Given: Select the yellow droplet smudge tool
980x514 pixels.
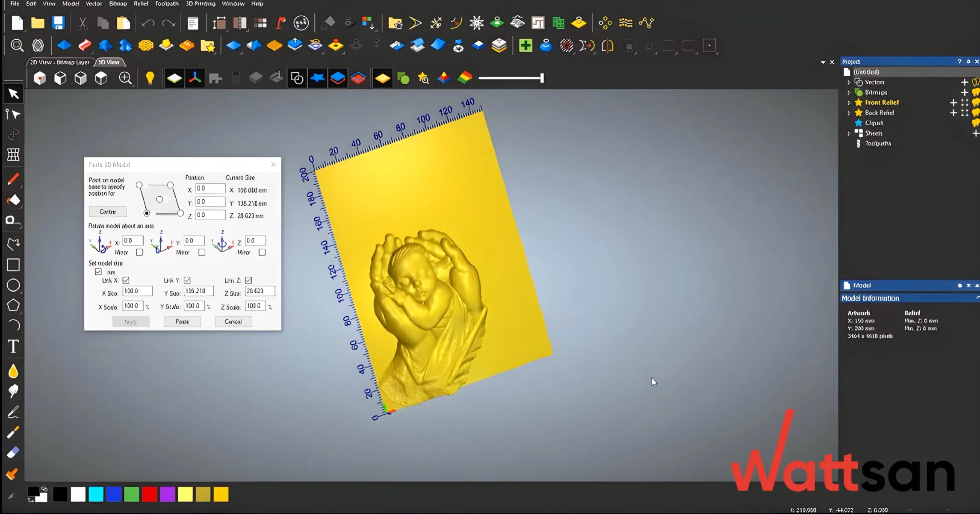Looking at the screenshot, I should coord(13,371).
